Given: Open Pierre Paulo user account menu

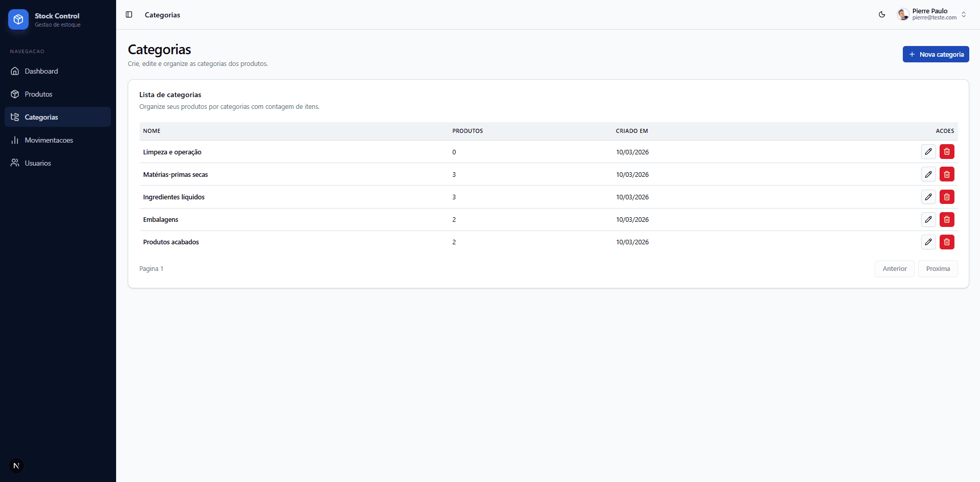Looking at the screenshot, I should pyautogui.click(x=933, y=14).
